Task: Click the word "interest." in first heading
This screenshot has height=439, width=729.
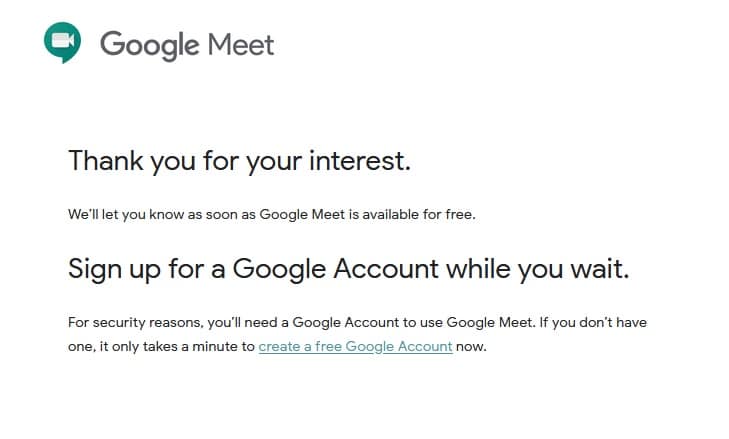Action: click(360, 161)
